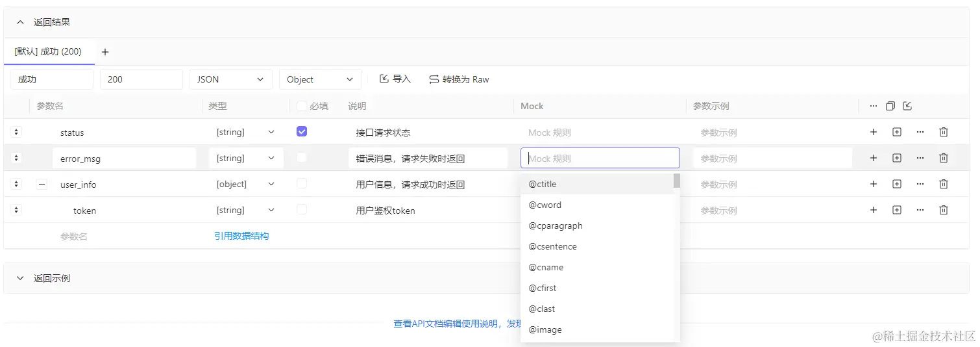This screenshot has width=980, height=347.
Task: Choose @cname from mock suggestions
Action: [597, 267]
